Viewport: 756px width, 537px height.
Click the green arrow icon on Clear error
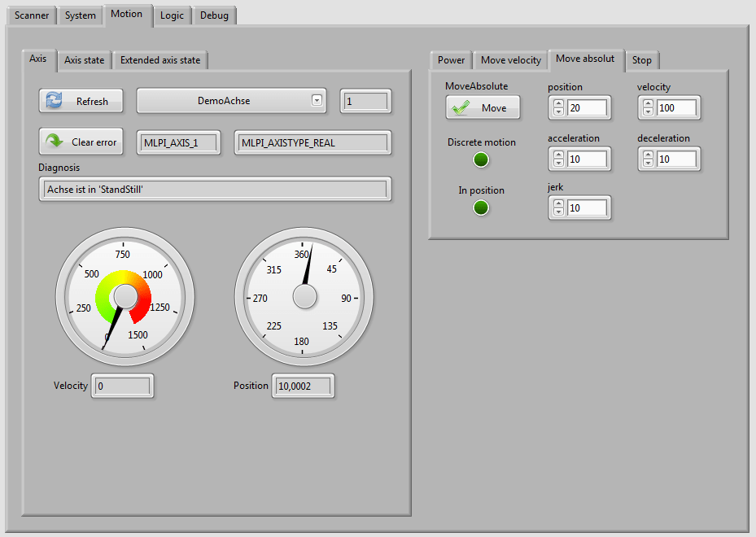point(55,142)
